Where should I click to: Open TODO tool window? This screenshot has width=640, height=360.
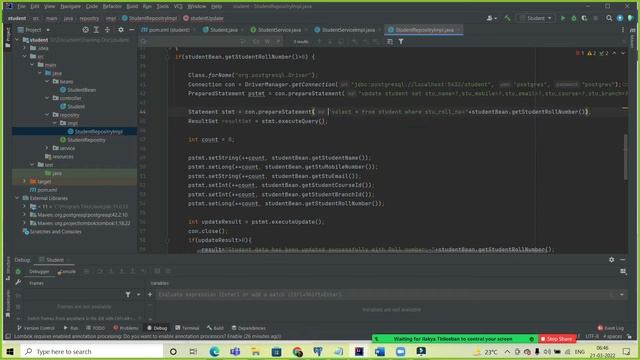tap(96, 328)
